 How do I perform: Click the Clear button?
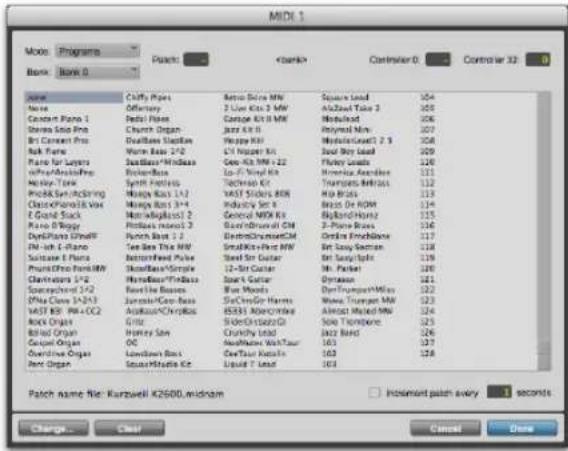click(x=130, y=429)
